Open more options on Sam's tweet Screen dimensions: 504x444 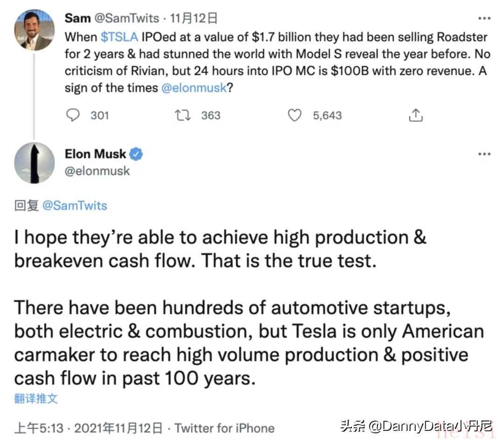pos(485,19)
